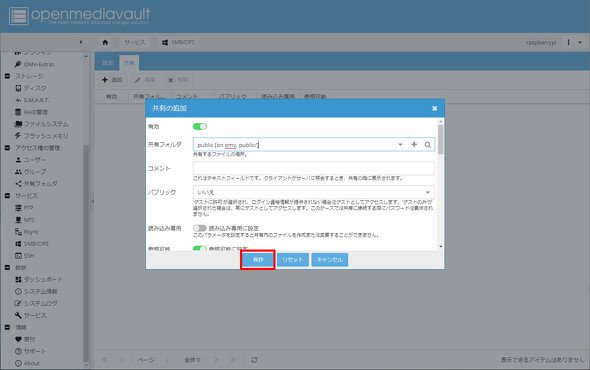Select ファイルシステム in the storage section
This screenshot has height=370, width=590.
41,124
